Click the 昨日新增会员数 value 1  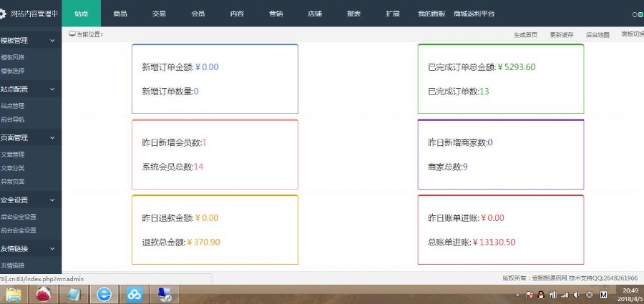click(204, 142)
